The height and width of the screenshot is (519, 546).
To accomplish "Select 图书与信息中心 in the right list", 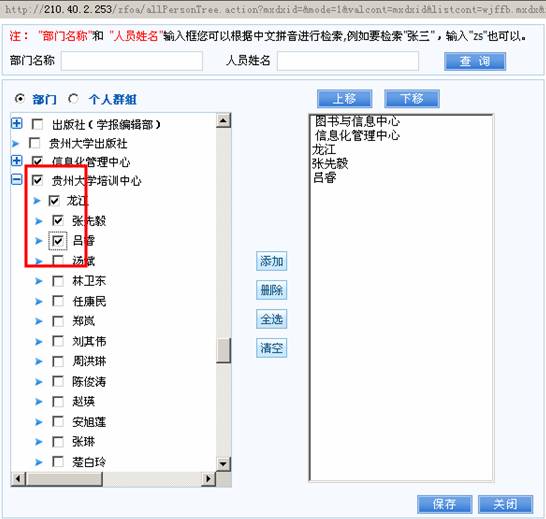I will [x=357, y=121].
